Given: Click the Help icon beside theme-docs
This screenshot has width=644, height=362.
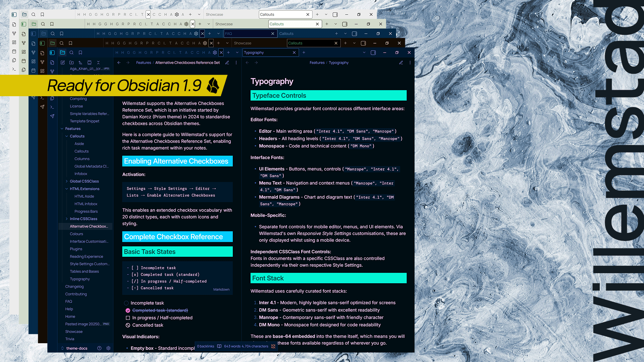Looking at the screenshot, I should [x=99, y=348].
